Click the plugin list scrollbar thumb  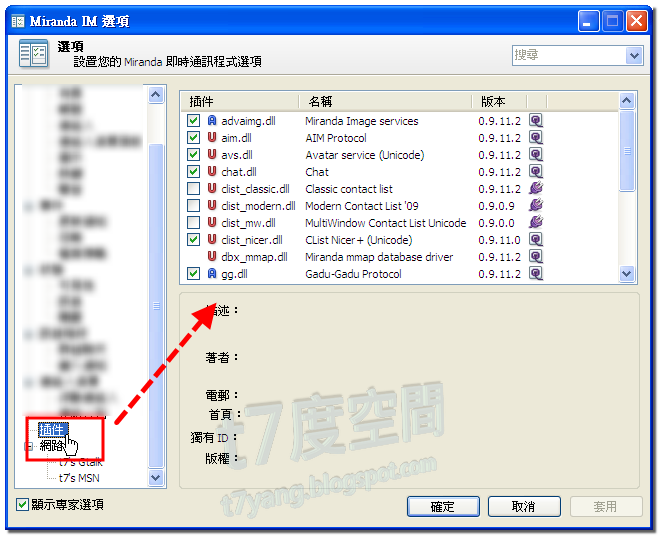coord(627,151)
